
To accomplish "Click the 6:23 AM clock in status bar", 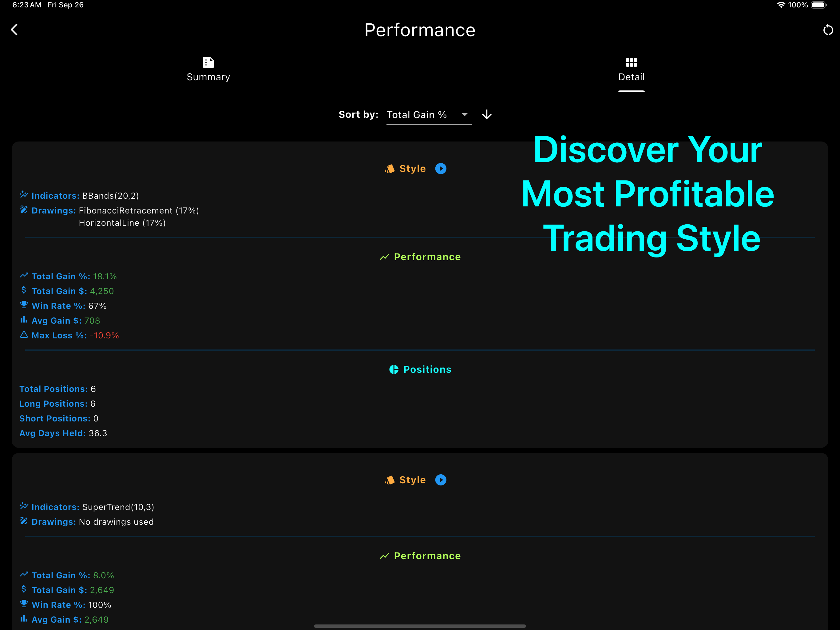I will (x=26, y=5).
